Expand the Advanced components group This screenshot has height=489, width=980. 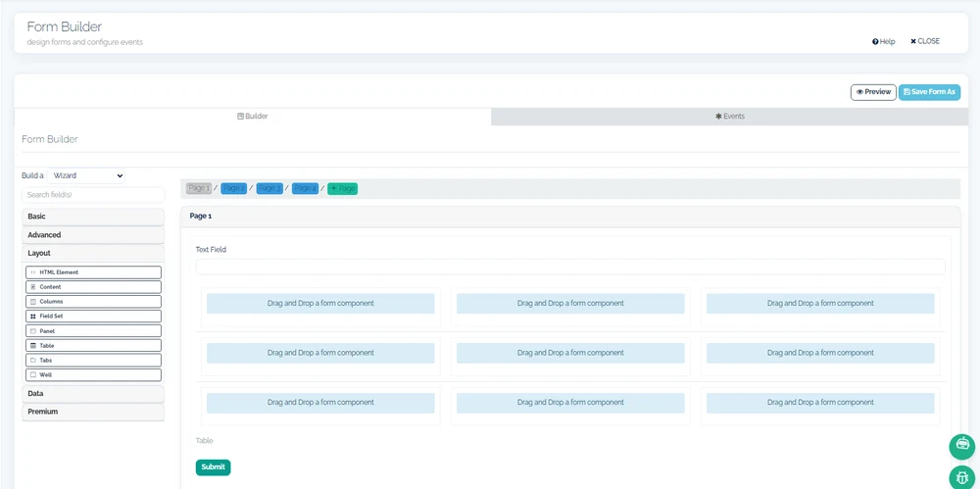coord(93,235)
